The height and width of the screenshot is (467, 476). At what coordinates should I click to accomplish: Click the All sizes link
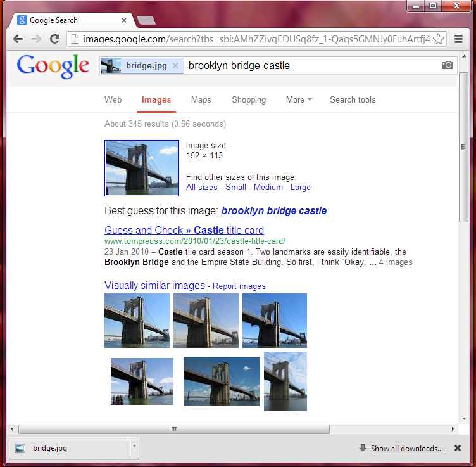[202, 187]
